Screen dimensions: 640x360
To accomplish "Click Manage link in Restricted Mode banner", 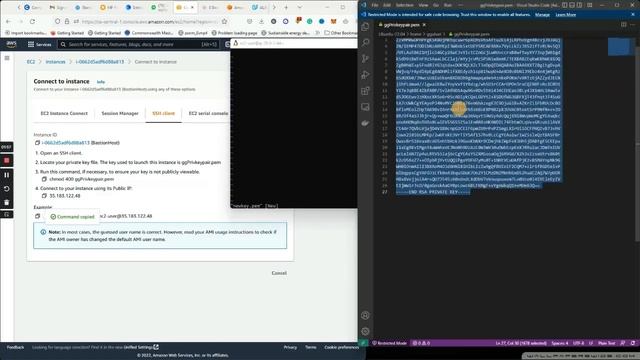I will (x=542, y=15).
